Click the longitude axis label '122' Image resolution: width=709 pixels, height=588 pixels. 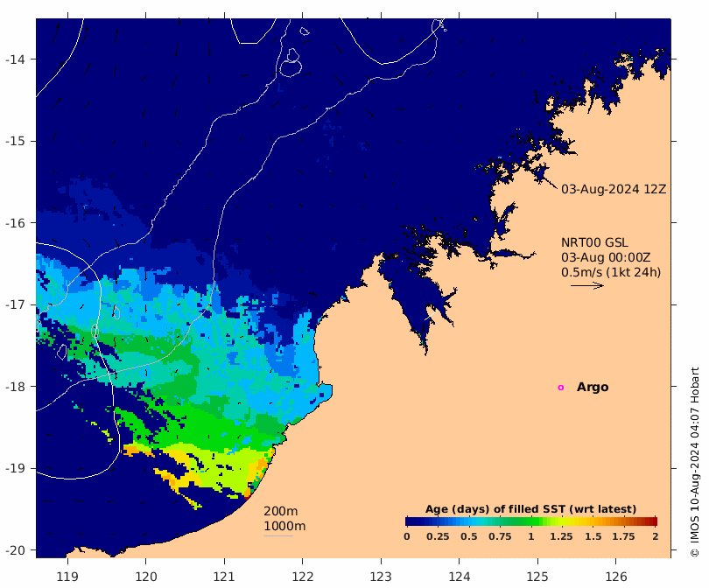tap(303, 577)
